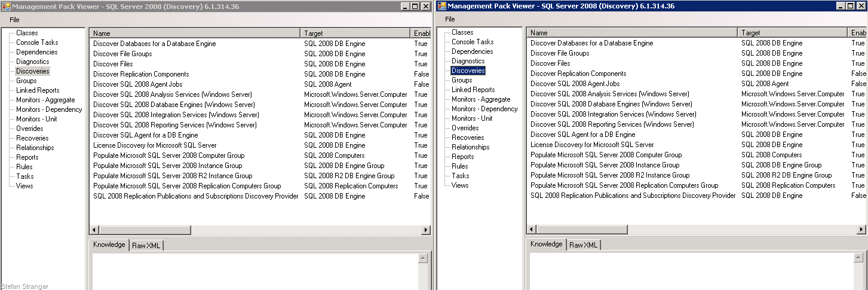This screenshot has width=868, height=290.
Task: Select Recoveries in the left window tree
Action: (32, 138)
